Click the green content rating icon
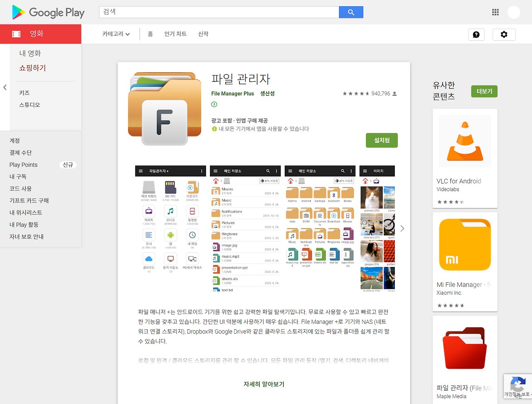This screenshot has width=532, height=404. (214, 104)
